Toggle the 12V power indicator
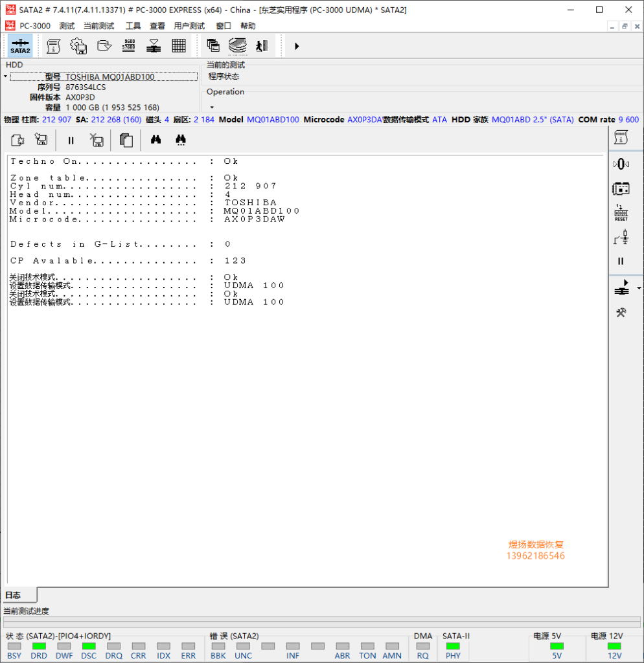 point(614,646)
